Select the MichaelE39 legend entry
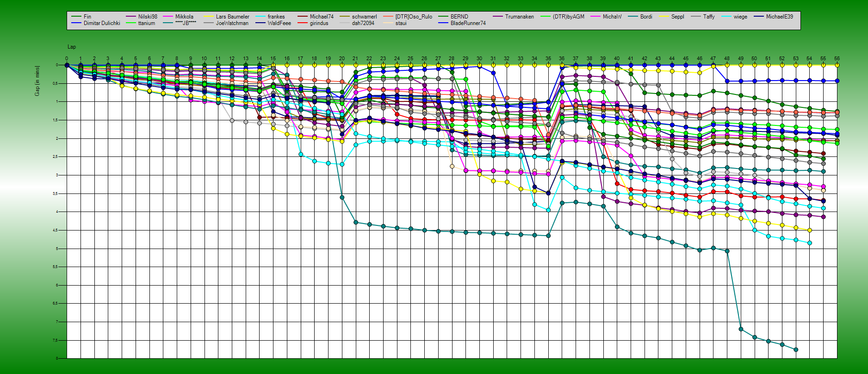 tap(779, 17)
